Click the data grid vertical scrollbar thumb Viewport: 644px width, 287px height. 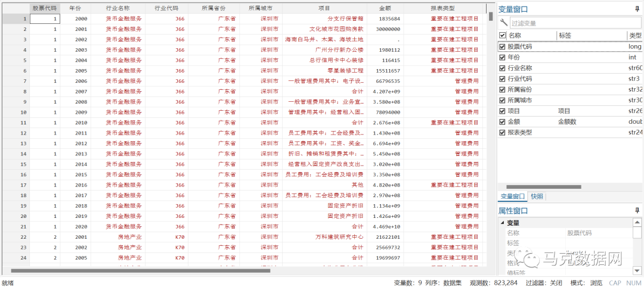[x=490, y=16]
